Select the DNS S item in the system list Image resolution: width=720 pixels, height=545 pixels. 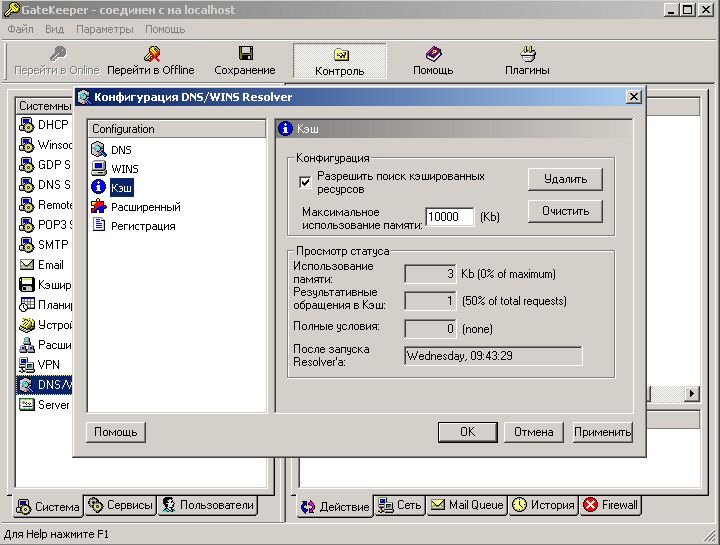coord(45,185)
